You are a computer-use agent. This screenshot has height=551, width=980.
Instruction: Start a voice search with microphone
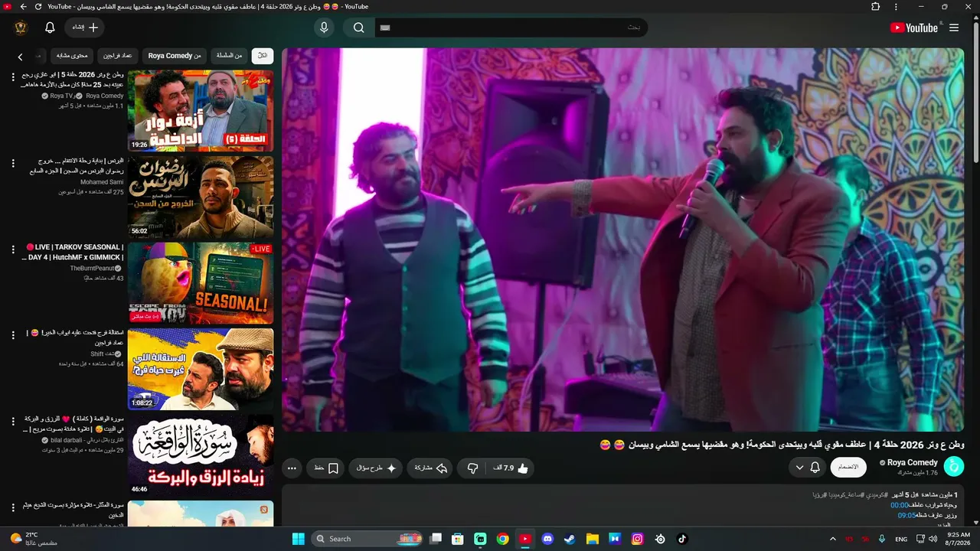click(x=324, y=28)
